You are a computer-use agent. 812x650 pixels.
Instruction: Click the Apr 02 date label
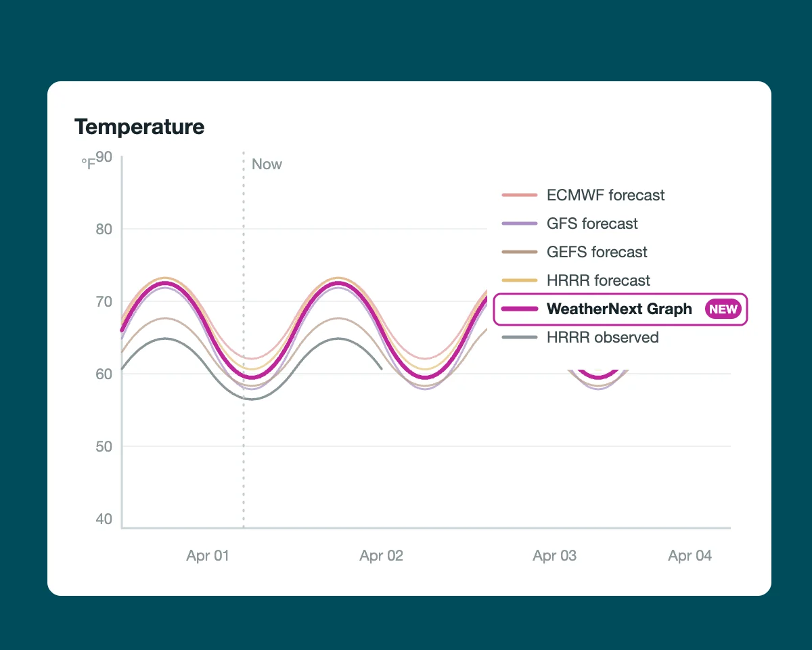(x=381, y=556)
